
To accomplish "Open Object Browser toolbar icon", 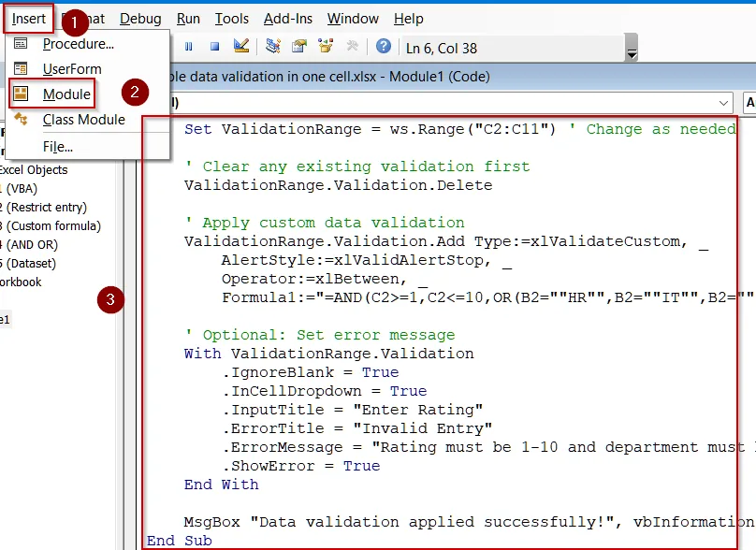I will [326, 46].
